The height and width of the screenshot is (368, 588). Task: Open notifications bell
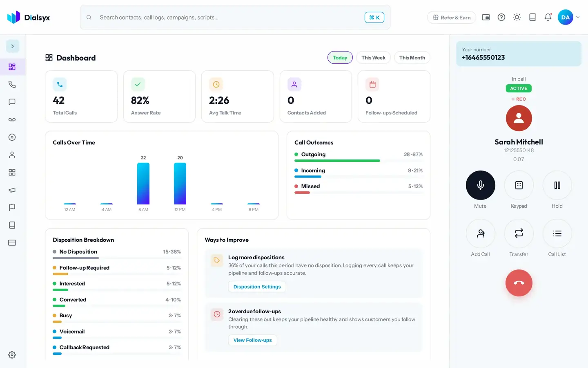click(x=548, y=17)
